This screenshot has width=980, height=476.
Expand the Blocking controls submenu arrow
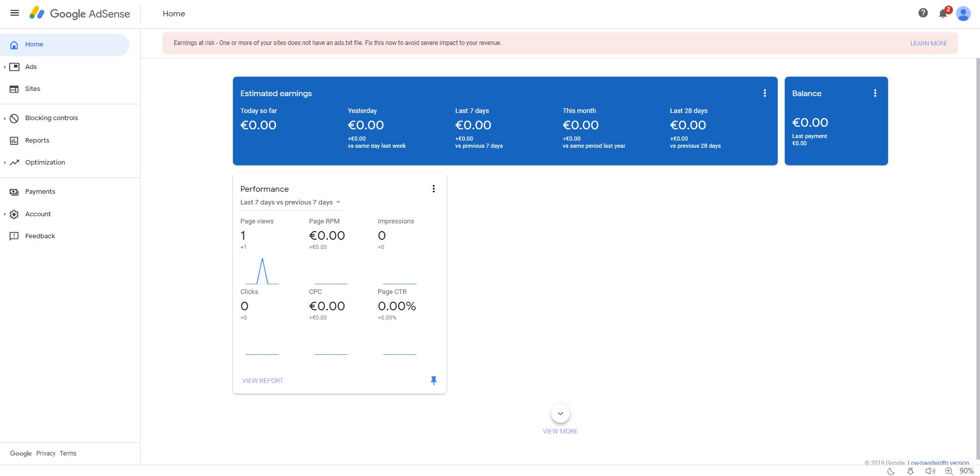[x=5, y=118]
